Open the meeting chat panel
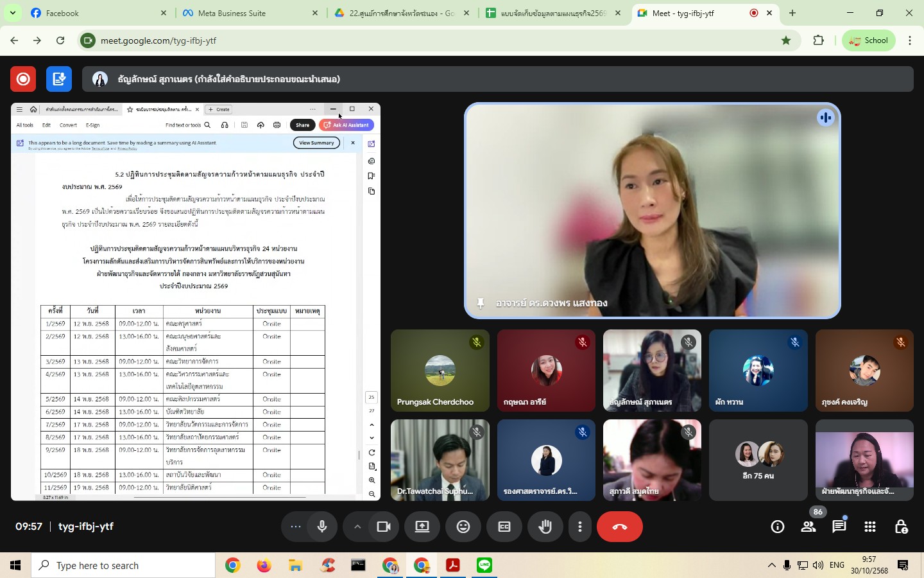The height and width of the screenshot is (578, 924). click(x=839, y=527)
